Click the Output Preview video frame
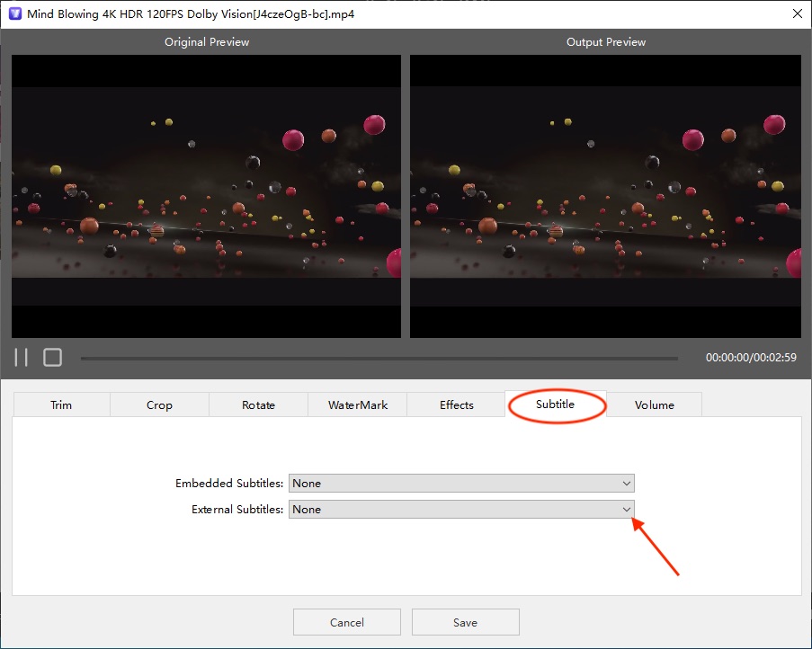The width and height of the screenshot is (812, 649). click(x=605, y=197)
